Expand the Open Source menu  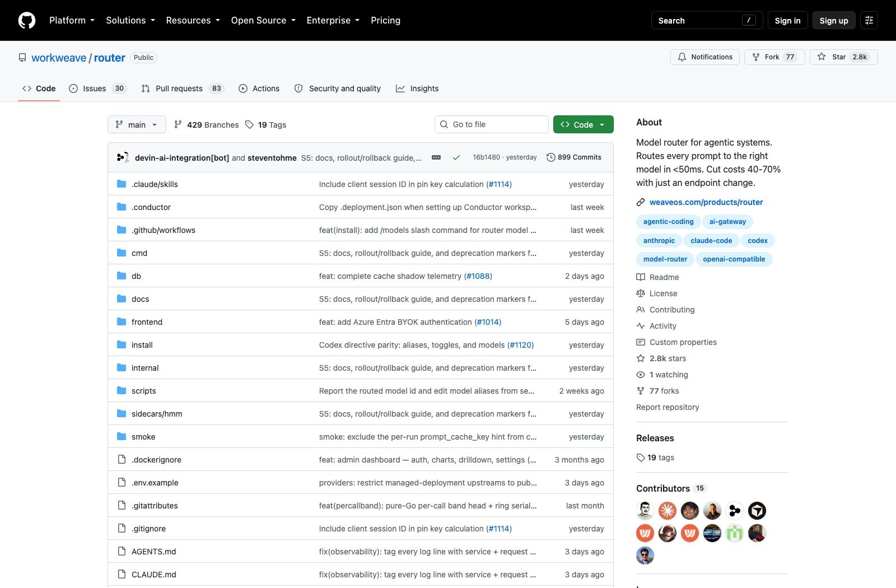[263, 20]
